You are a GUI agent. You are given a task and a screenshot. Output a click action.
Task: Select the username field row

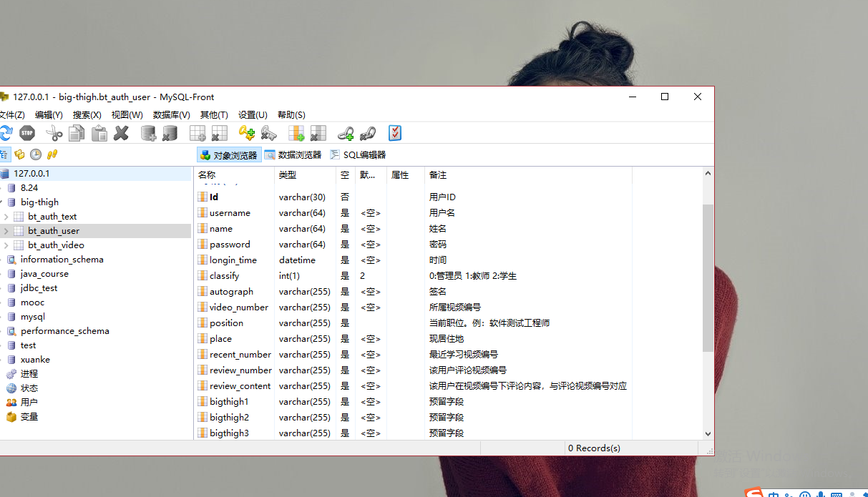tap(413, 213)
